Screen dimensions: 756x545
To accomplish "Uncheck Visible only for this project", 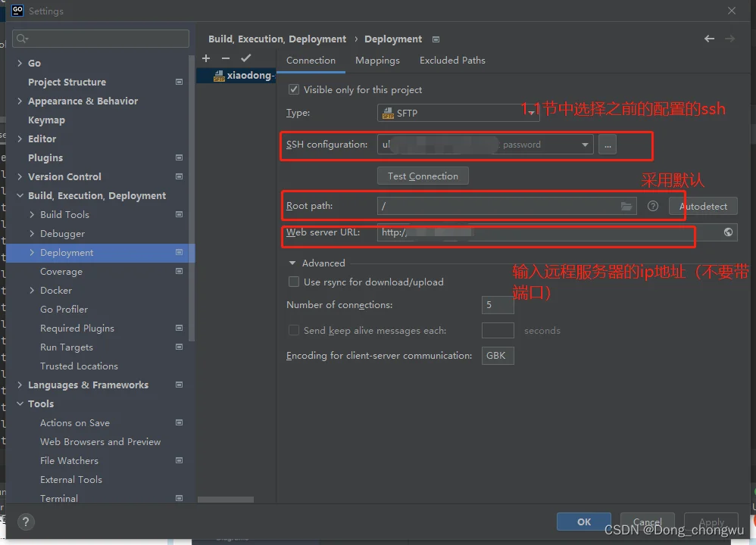I will pyautogui.click(x=294, y=89).
